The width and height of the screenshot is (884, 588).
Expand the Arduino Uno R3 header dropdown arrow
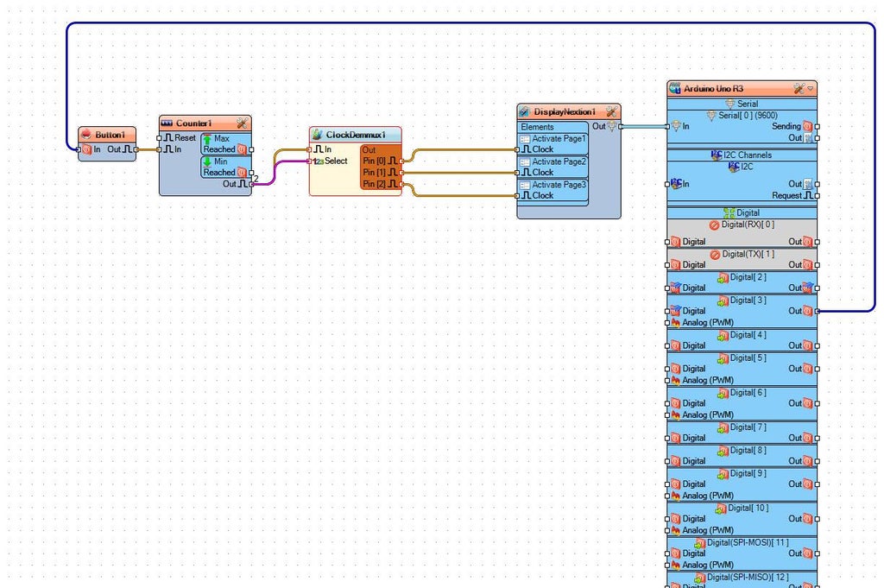click(810, 89)
